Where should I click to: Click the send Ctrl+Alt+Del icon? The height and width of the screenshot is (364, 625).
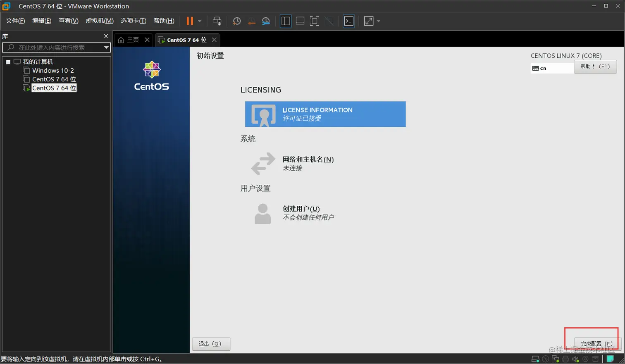217,21
